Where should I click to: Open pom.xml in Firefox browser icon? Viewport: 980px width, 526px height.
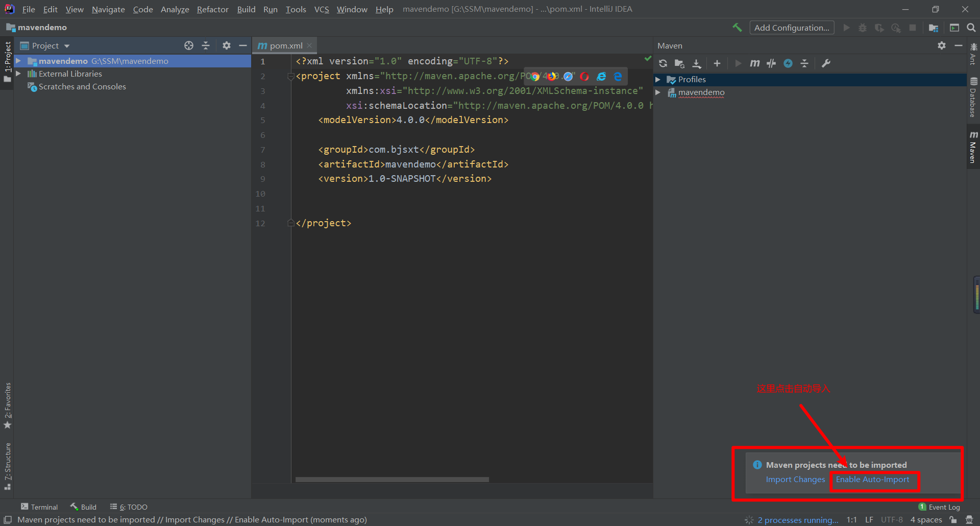pyautogui.click(x=552, y=77)
